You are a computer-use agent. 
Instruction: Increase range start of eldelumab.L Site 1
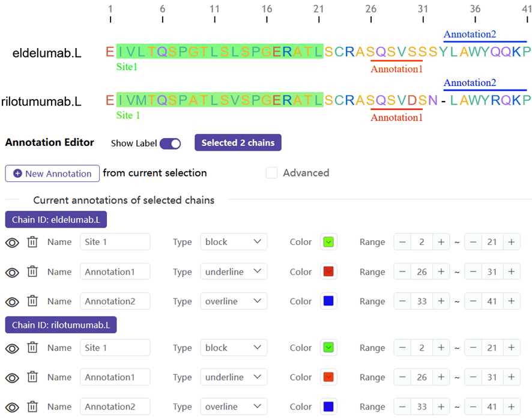[x=441, y=242]
